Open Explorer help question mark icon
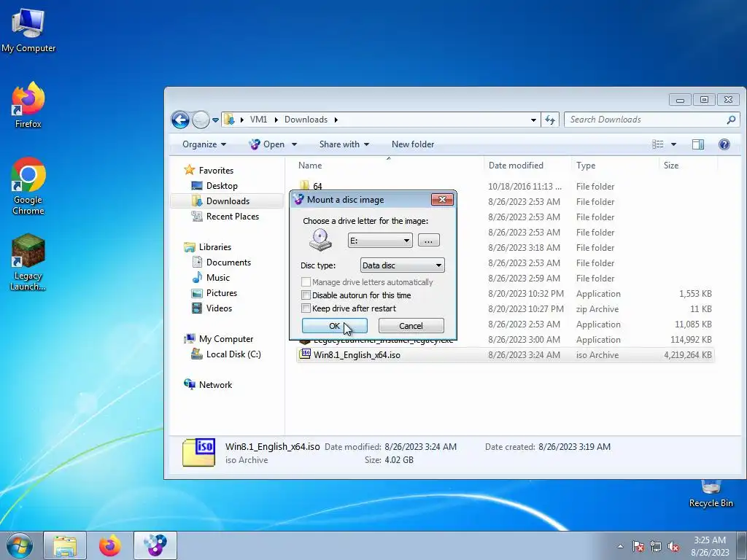The image size is (747, 560). click(724, 144)
